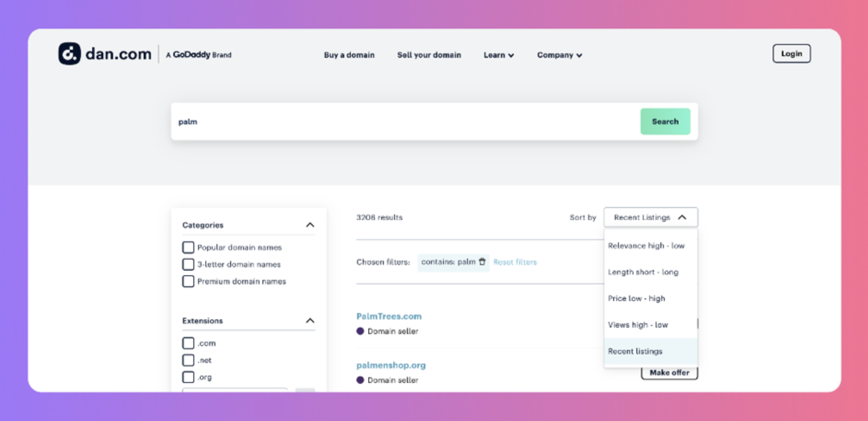
Task: Select 'Relevance high - low' sorting
Action: (x=646, y=245)
